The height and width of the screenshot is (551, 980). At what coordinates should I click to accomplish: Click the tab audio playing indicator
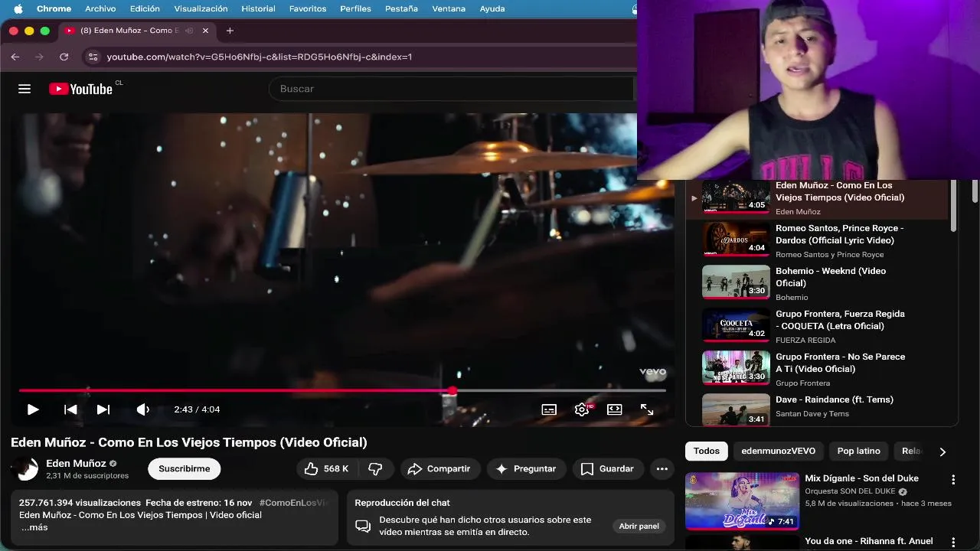189,31
